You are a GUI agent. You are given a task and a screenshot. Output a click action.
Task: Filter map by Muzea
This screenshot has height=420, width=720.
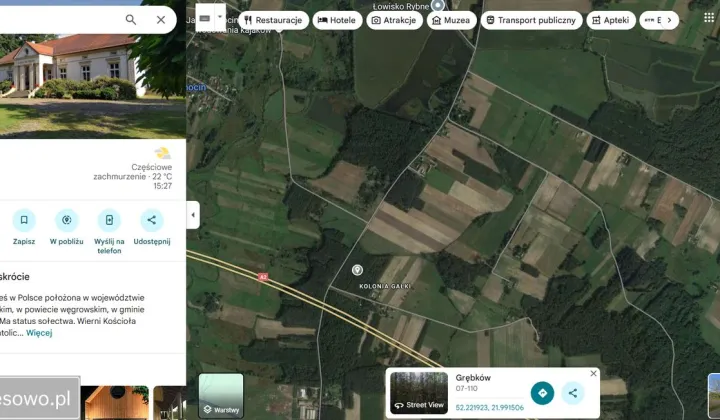click(451, 20)
